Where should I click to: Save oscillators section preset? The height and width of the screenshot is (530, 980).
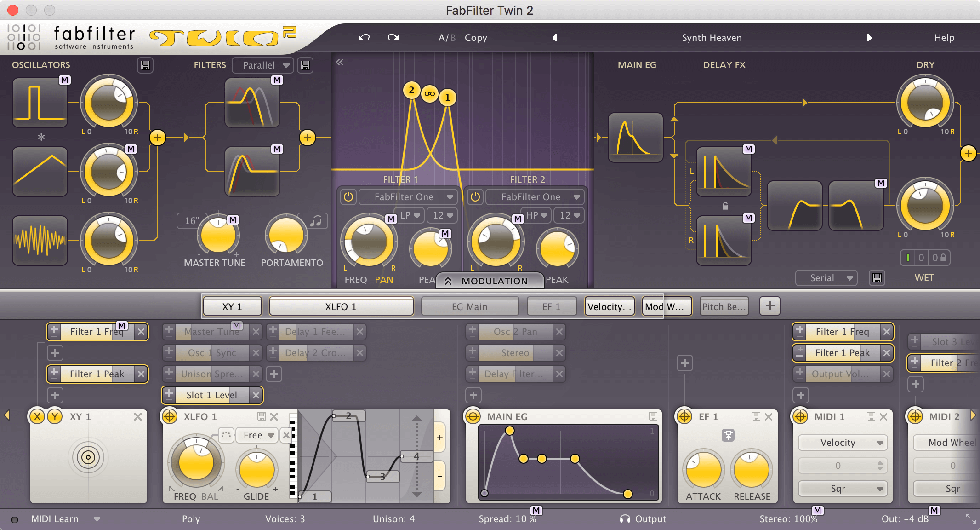click(x=145, y=65)
